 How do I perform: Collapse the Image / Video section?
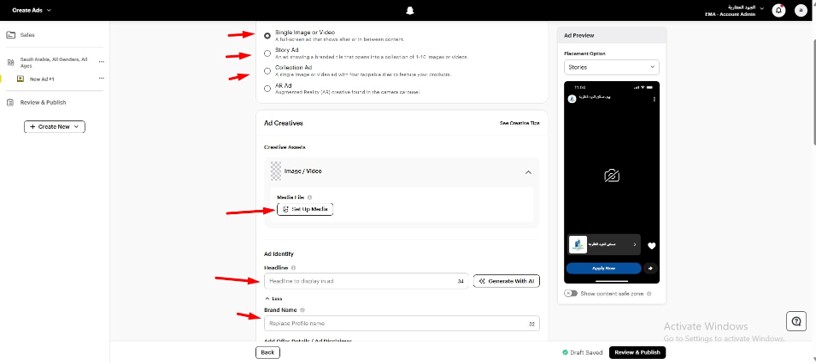coord(528,172)
